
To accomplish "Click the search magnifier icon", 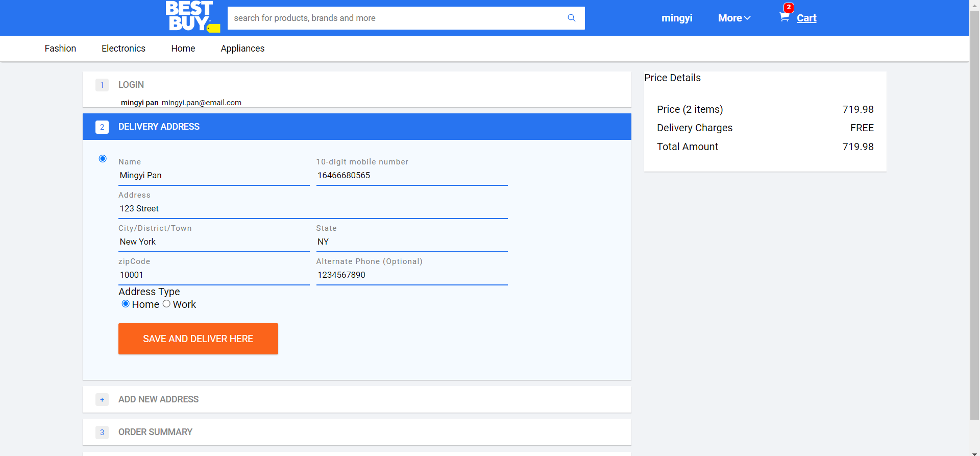I will pyautogui.click(x=571, y=18).
